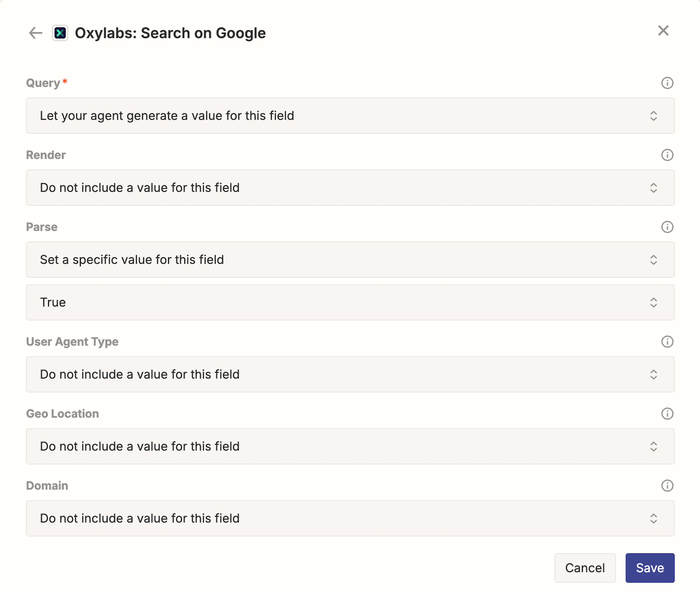Open the Parse mode dropdown set to specific value
The height and width of the screenshot is (593, 700).
tap(350, 260)
